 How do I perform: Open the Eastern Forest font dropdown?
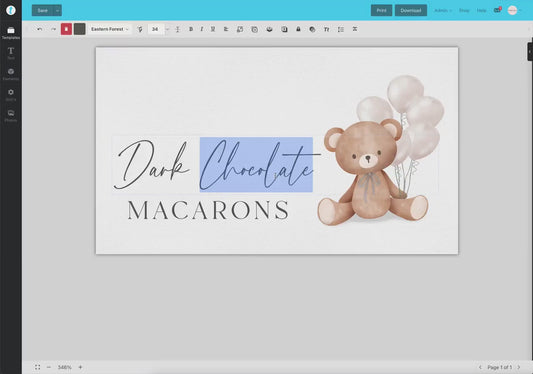pyautogui.click(x=110, y=29)
